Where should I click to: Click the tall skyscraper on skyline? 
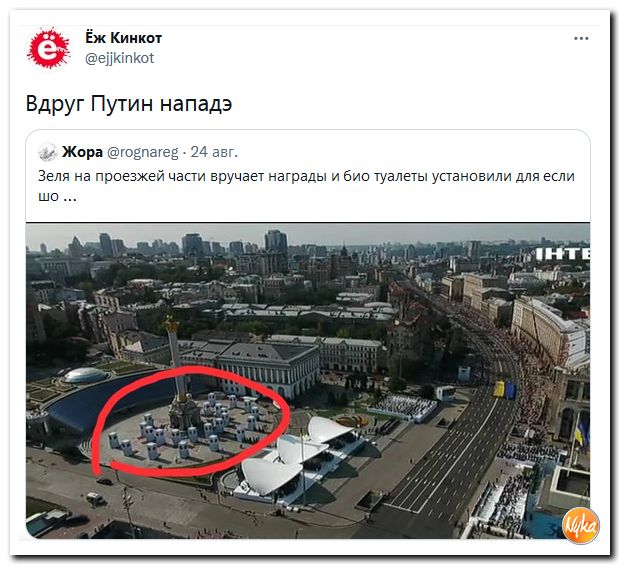(276, 242)
